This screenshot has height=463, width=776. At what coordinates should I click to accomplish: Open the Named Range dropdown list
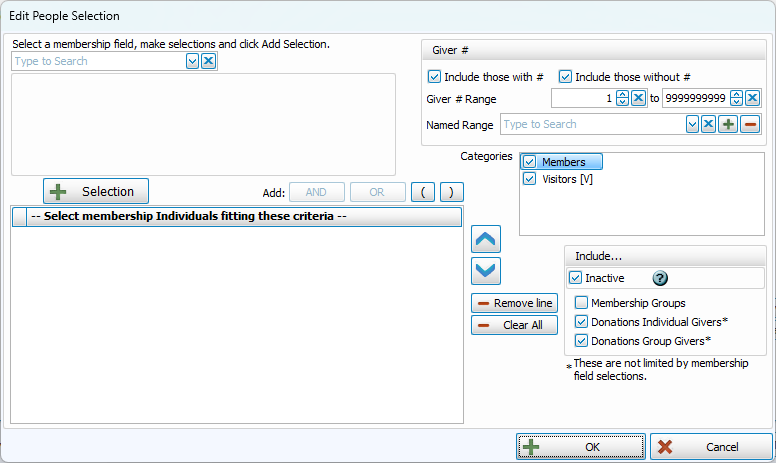click(691, 124)
